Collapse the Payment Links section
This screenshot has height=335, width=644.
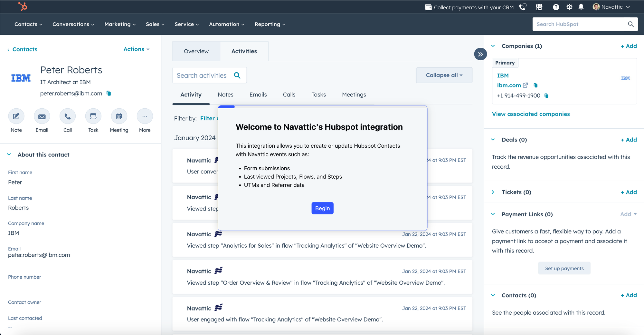tap(493, 214)
